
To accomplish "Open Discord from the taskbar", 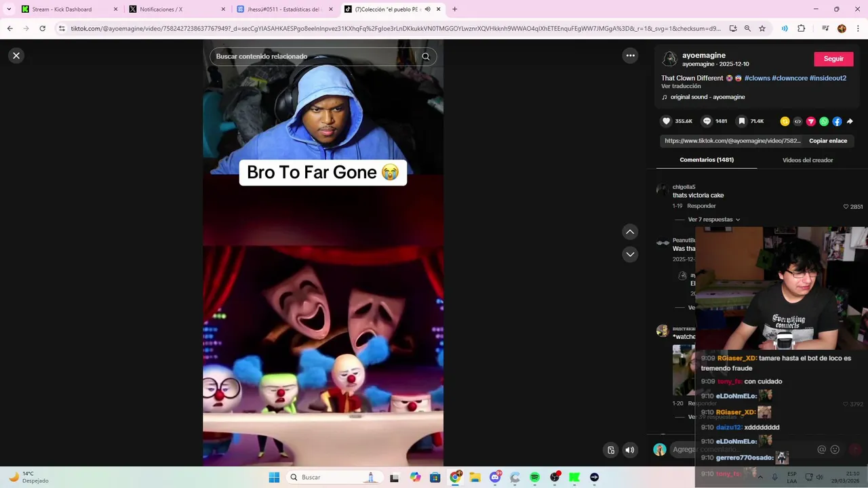I will click(x=495, y=477).
